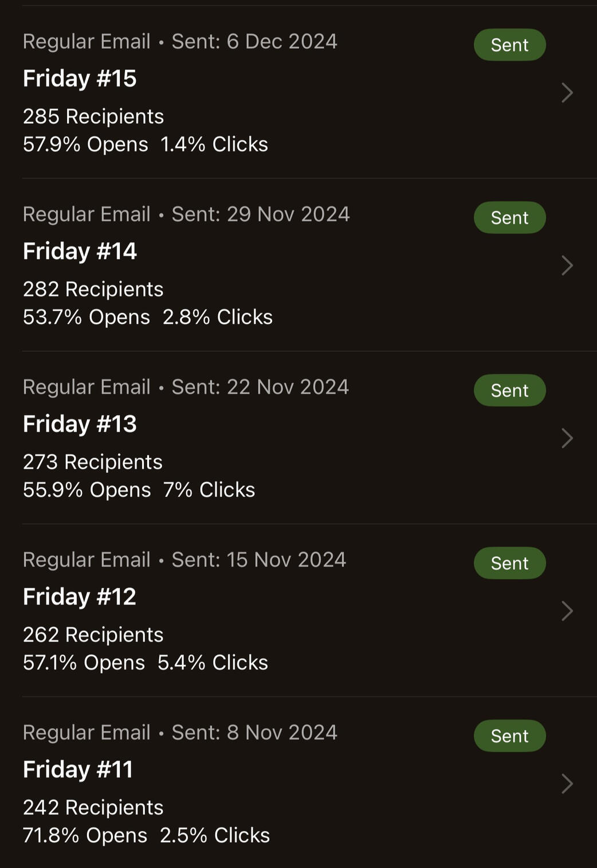The image size is (597, 868).
Task: Open Friday #12 using its chevron
Action: click(567, 611)
